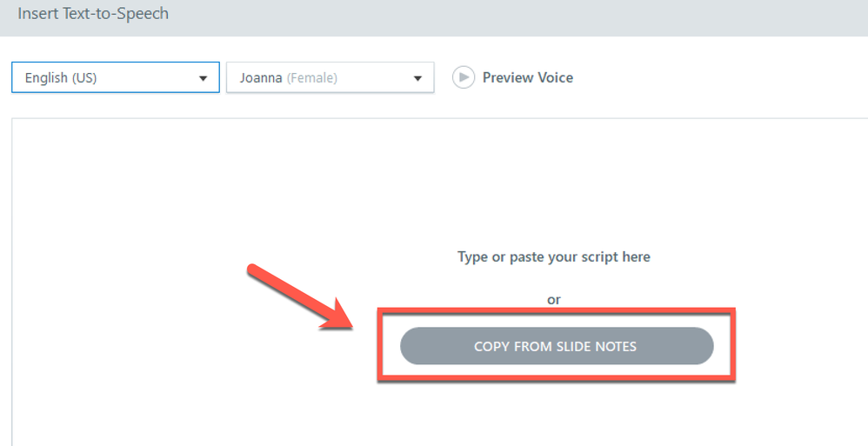Select the Insert Text-to-Speech title text
868x446 pixels.
[x=93, y=14]
